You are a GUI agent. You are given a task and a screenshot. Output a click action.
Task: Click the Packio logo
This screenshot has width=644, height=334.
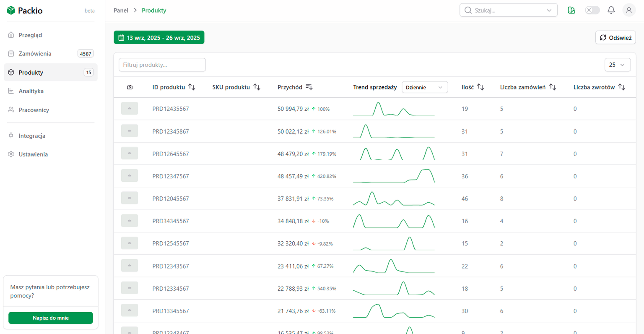(25, 10)
